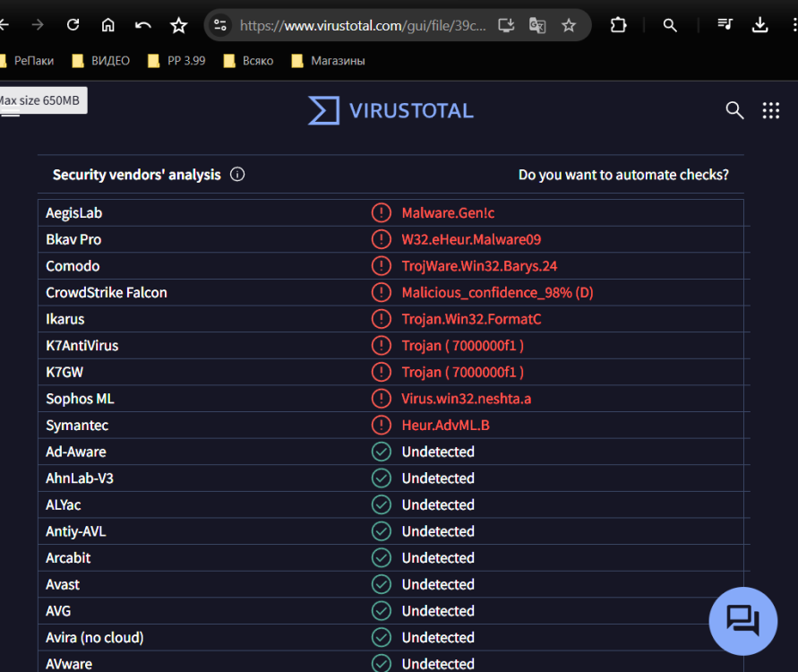Image resolution: width=798 pixels, height=672 pixels.
Task: Open the ВИДЕО bookmarks folder
Action: pos(100,61)
